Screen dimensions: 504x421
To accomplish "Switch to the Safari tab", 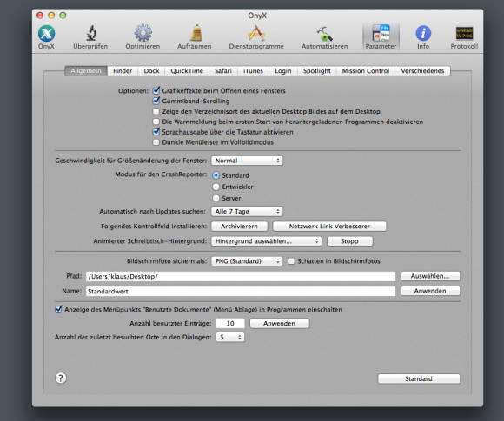I will tap(223, 70).
